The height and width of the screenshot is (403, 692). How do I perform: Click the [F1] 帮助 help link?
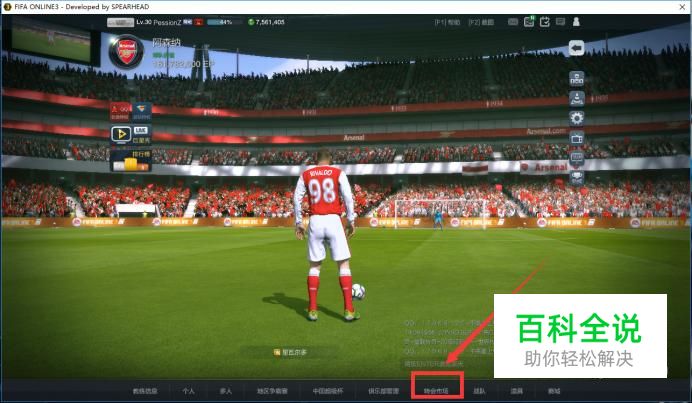(x=447, y=22)
